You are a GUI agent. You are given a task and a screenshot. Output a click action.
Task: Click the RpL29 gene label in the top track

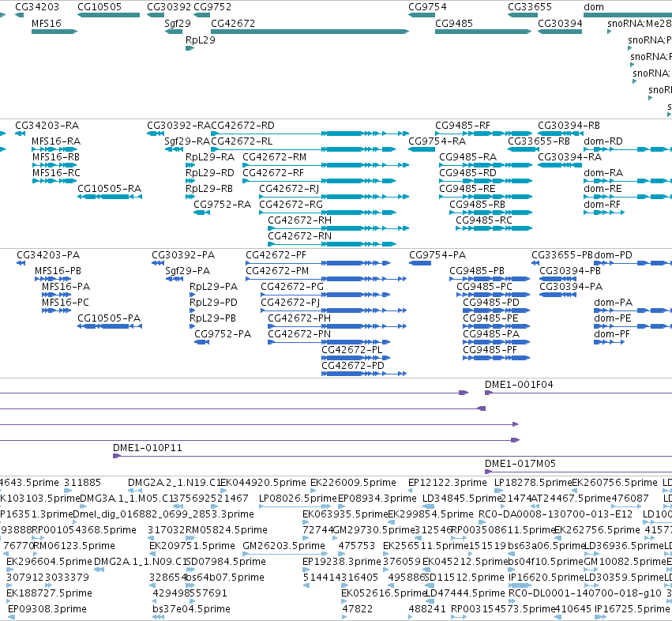[200, 40]
